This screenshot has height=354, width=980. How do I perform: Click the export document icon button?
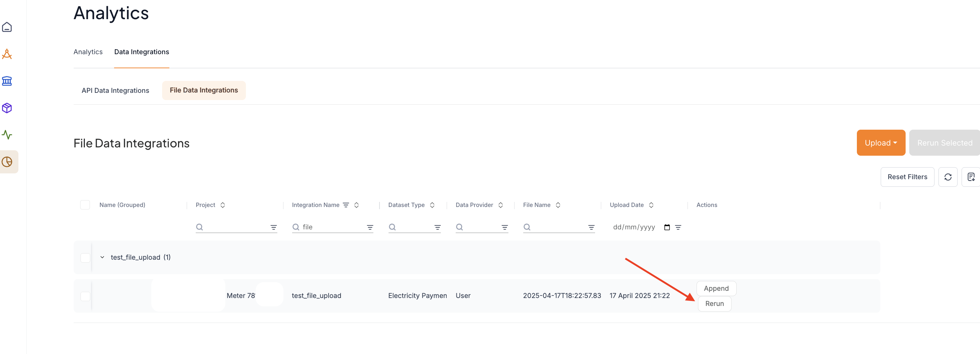[971, 177]
